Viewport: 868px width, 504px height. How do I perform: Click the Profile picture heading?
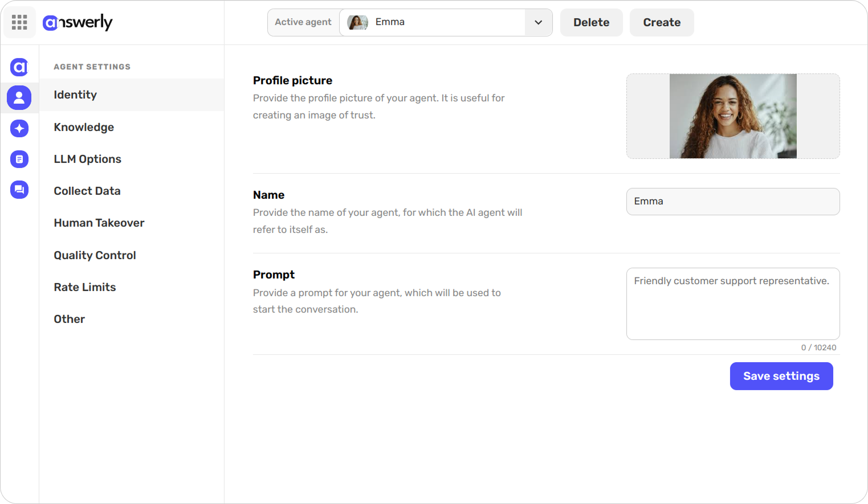pos(292,80)
